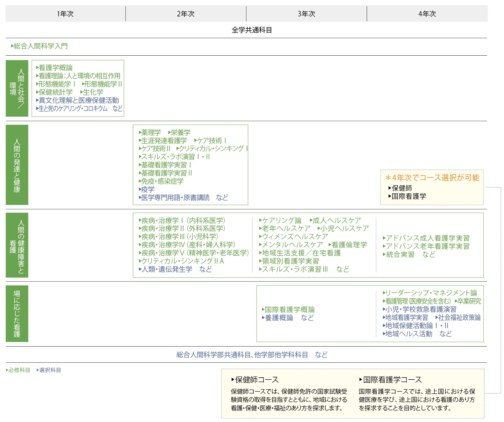
Task: Click 老年ヘルスケア course
Action: 285,228
